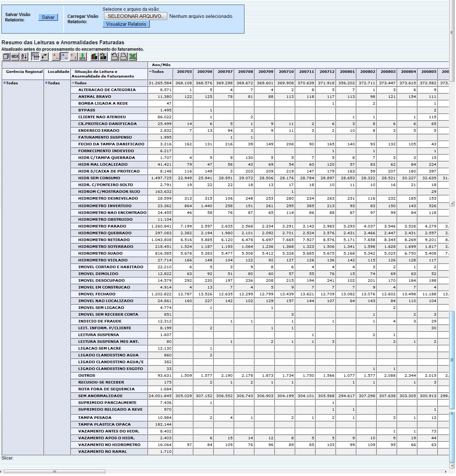Viewport: 456px width, 476px height.
Task: Export the report to Excel
Action: [132, 56]
